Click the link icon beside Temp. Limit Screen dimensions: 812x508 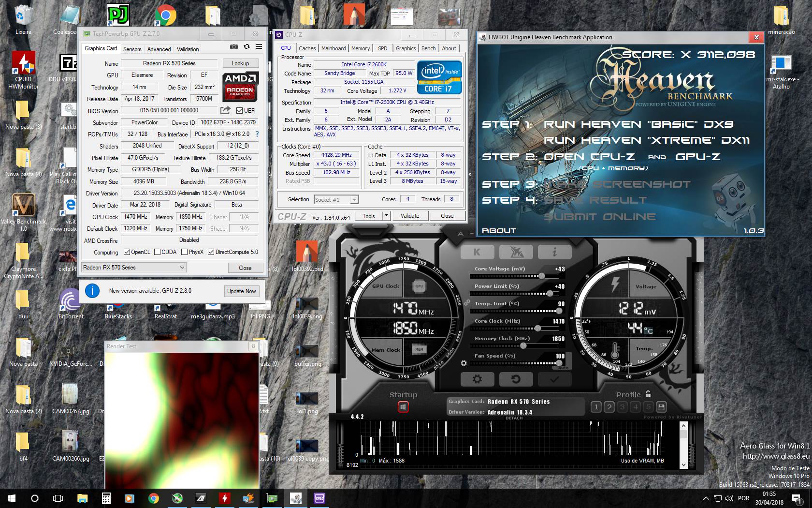[467, 302]
